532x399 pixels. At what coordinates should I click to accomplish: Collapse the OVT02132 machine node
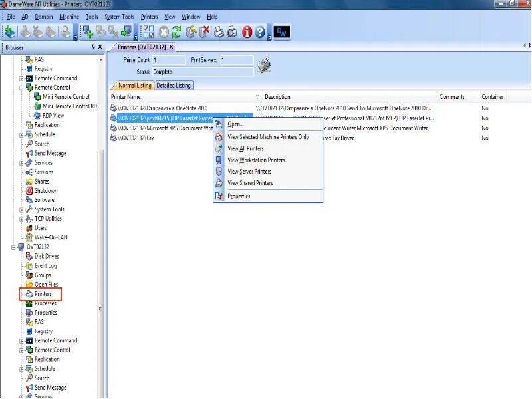pyautogui.click(x=13, y=247)
